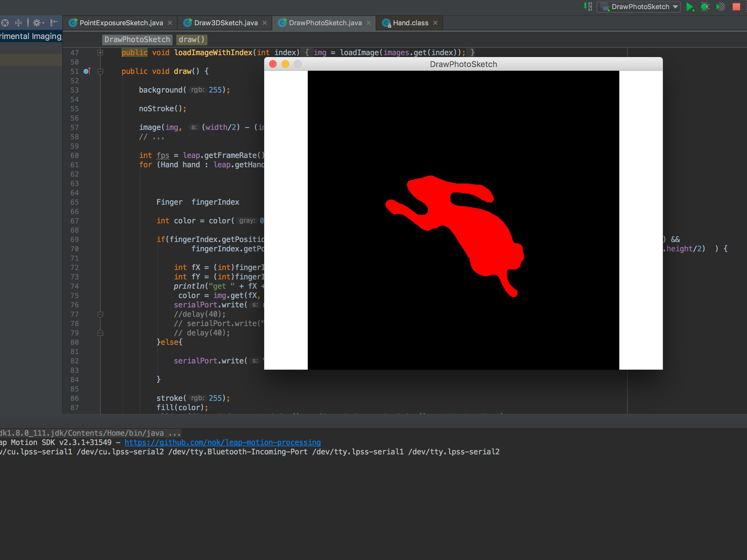Hide the project tool window
Screen dimensions: 747x560
(x=54, y=22)
